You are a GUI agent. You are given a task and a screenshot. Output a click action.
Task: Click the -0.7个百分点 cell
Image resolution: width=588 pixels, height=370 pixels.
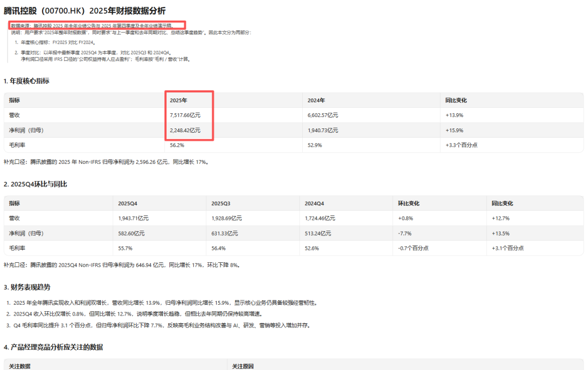tap(413, 248)
